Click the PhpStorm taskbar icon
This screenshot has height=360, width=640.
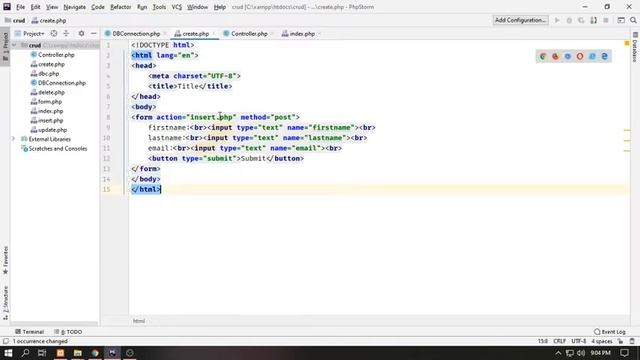tap(112, 353)
